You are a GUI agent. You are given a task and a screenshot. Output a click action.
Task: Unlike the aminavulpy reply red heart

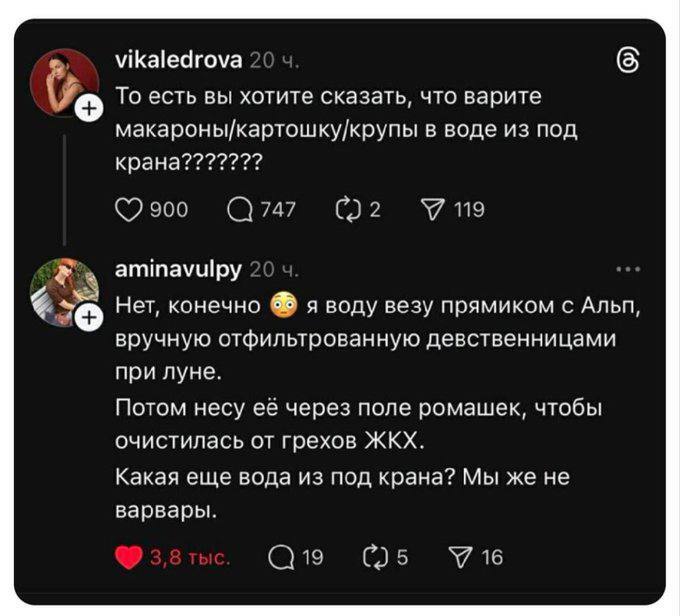pos(129,558)
